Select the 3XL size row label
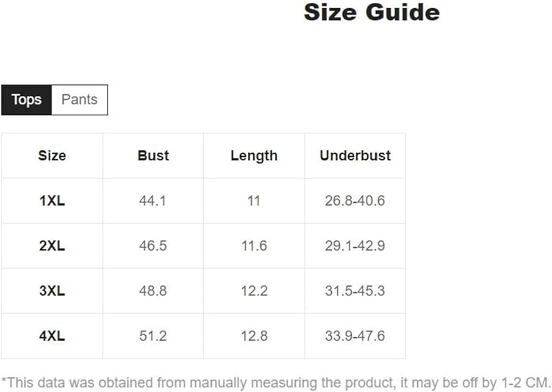The image size is (552, 392). pos(52,291)
